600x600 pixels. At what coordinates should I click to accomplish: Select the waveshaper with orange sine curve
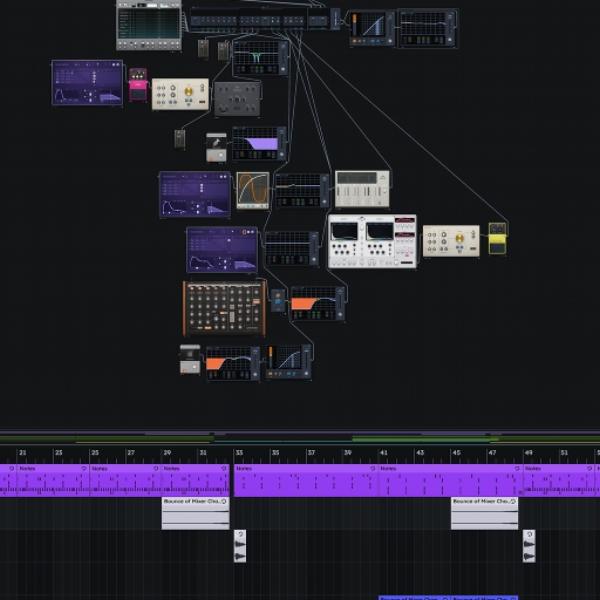click(253, 191)
